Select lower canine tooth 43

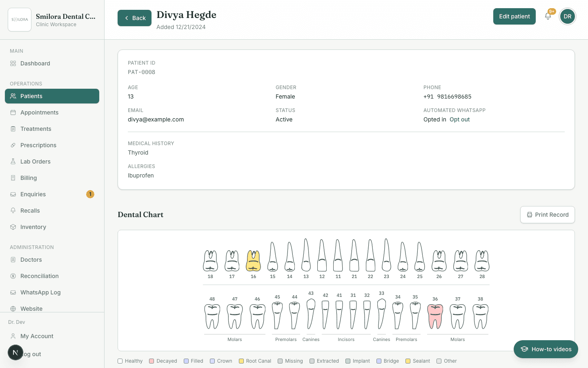tap(311, 314)
